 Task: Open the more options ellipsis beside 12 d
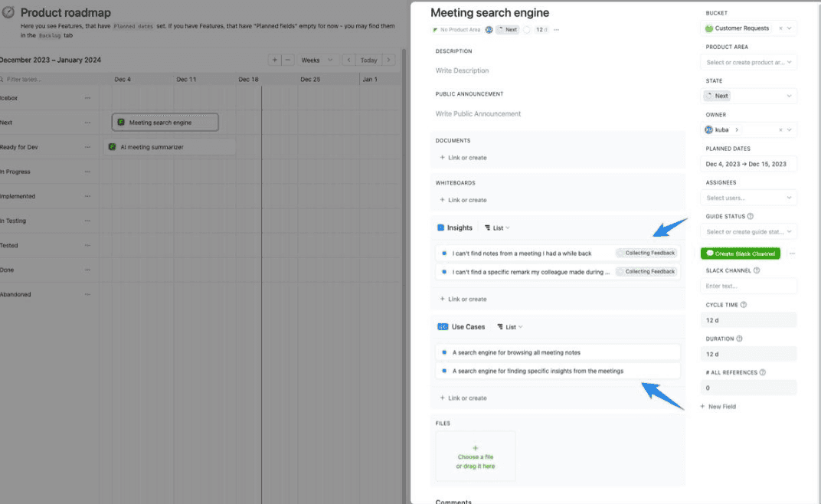point(556,30)
